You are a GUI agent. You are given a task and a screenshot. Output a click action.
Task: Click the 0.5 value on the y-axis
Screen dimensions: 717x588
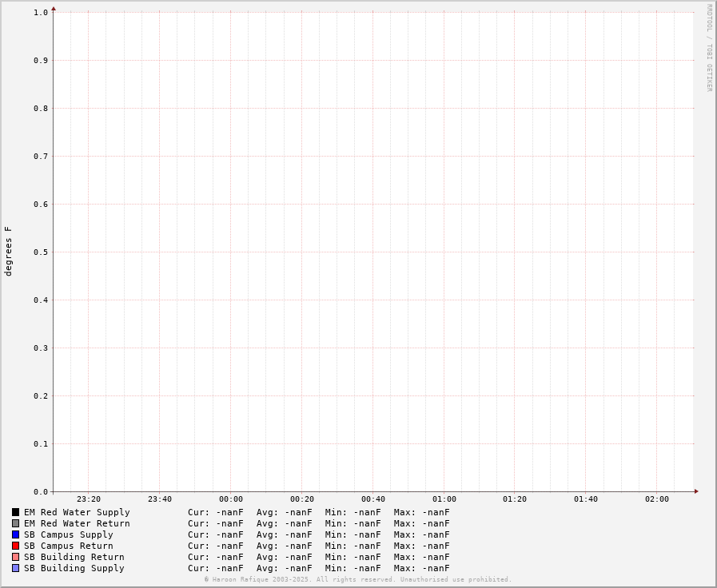tap(41, 252)
